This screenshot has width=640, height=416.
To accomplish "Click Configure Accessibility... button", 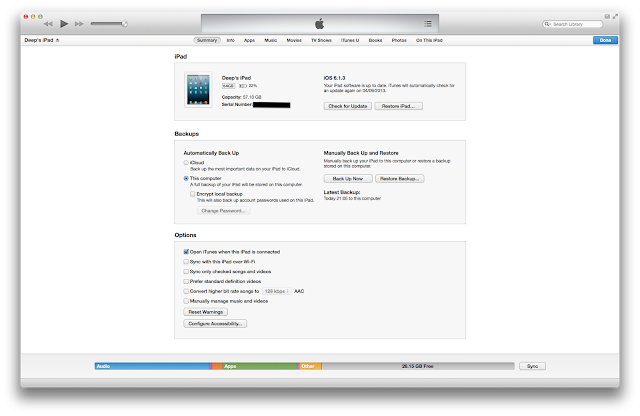I will tap(215, 323).
